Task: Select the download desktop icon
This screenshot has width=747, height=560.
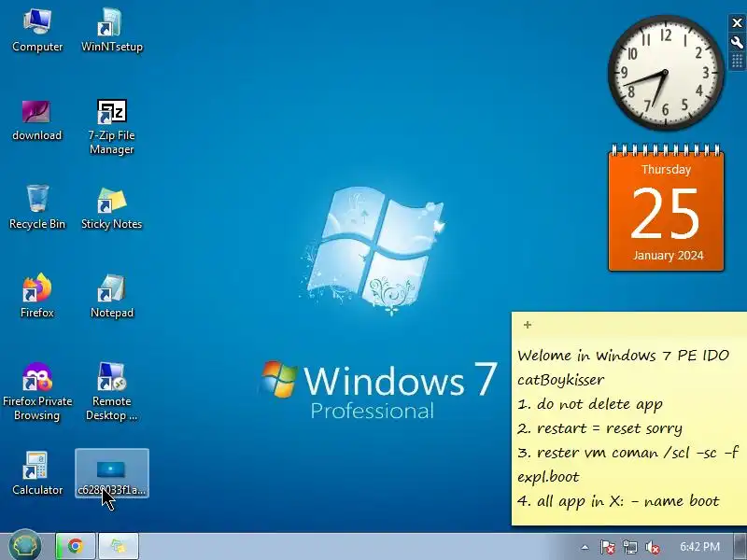Action: coord(37,119)
